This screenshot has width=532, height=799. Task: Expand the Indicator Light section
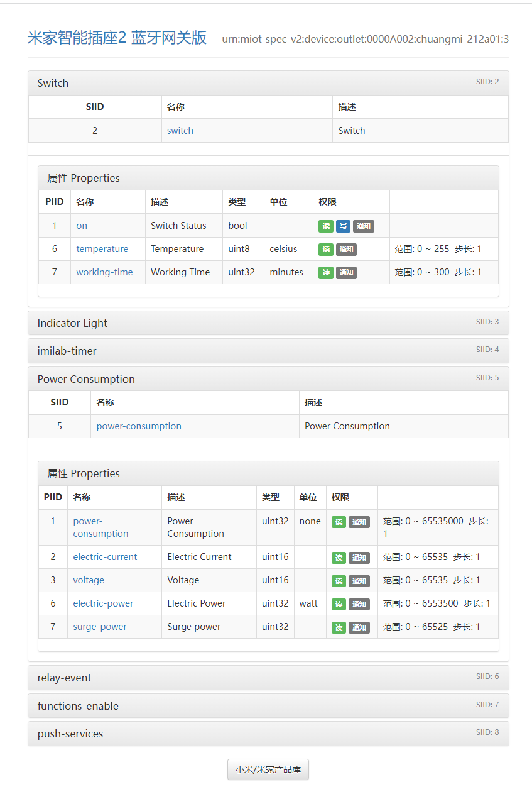click(268, 323)
